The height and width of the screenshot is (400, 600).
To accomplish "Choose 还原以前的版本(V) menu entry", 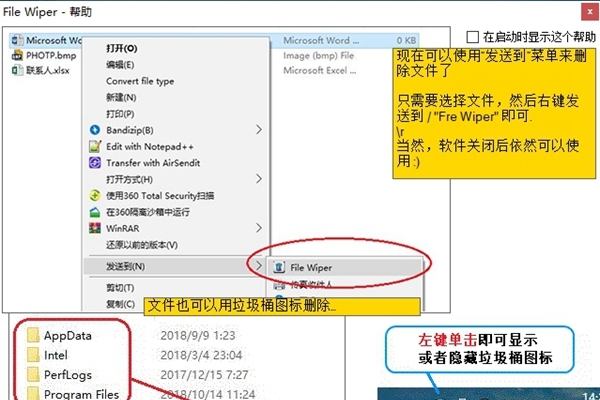I will click(142, 245).
